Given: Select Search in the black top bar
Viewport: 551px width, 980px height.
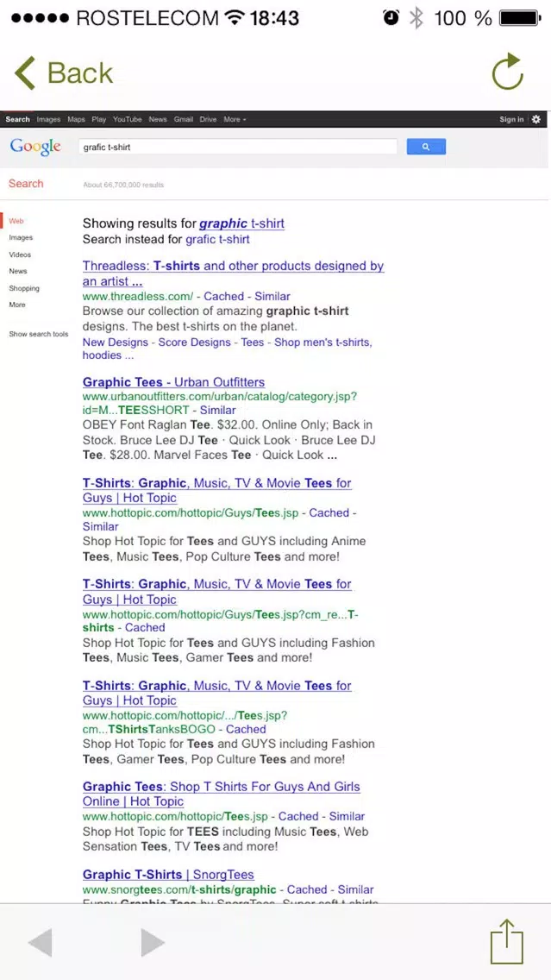Looking at the screenshot, I should (17, 119).
